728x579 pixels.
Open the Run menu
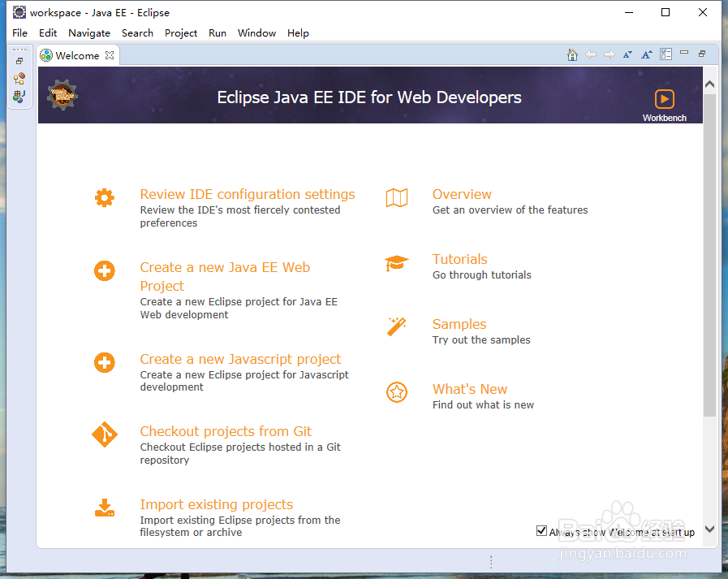pos(218,33)
